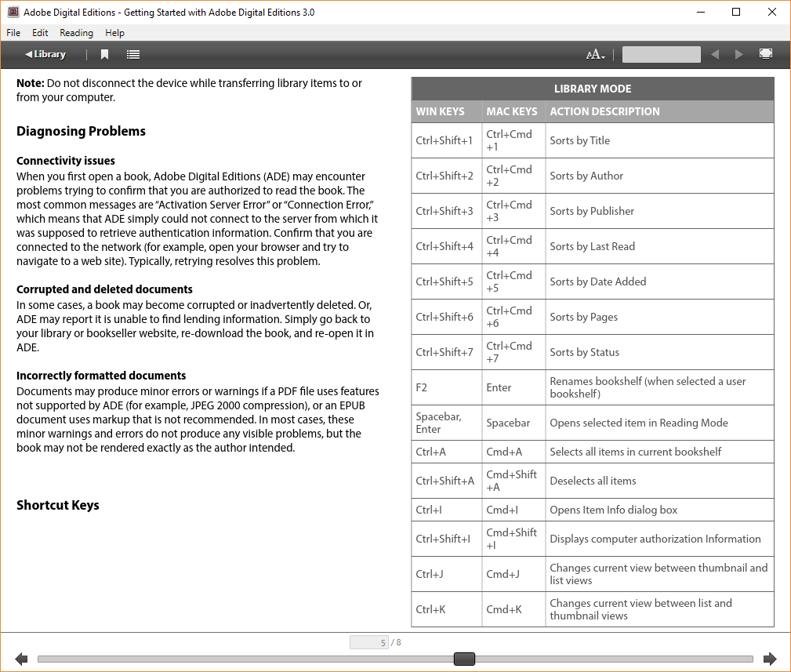Image resolution: width=791 pixels, height=672 pixels.
Task: Click Incorrectly formatted documents subheading
Action: [x=101, y=376]
